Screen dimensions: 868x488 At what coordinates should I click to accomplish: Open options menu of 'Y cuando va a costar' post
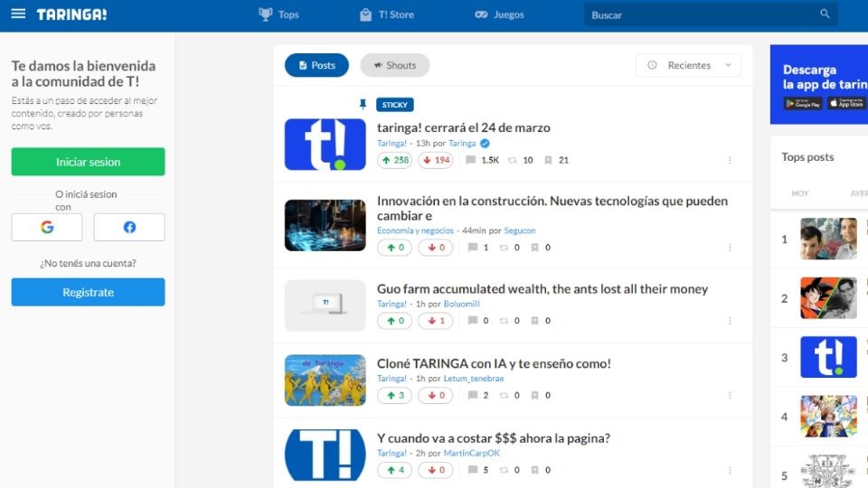point(730,470)
